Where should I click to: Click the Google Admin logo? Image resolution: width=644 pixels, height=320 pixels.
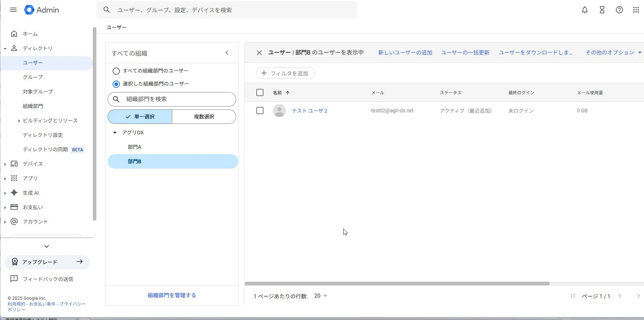[42, 10]
